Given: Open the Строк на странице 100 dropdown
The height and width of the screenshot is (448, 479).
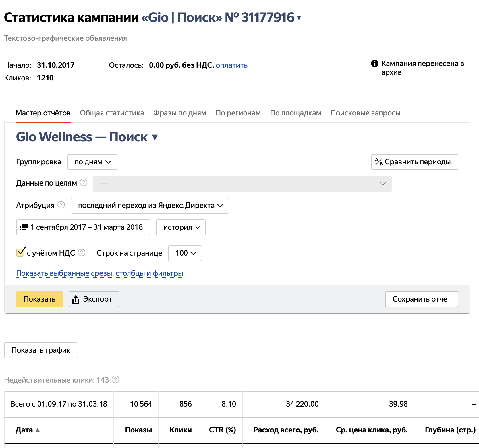Looking at the screenshot, I should coord(185,253).
